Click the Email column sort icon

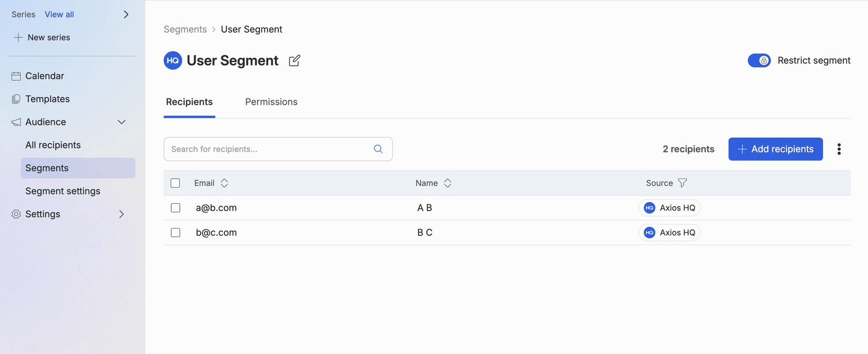pyautogui.click(x=224, y=183)
